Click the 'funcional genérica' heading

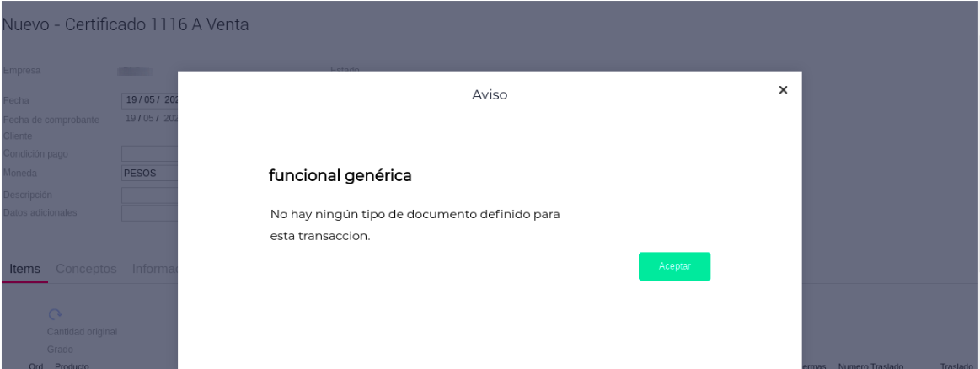click(340, 176)
